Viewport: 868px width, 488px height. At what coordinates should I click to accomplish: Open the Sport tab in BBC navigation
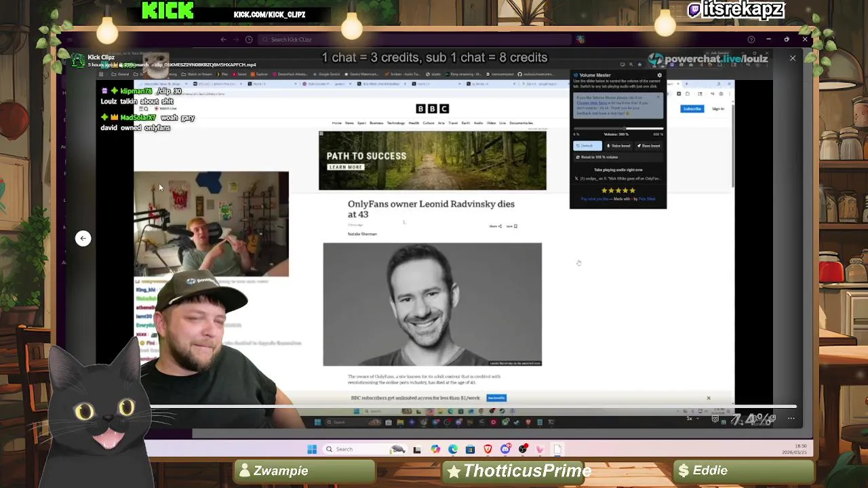click(361, 123)
